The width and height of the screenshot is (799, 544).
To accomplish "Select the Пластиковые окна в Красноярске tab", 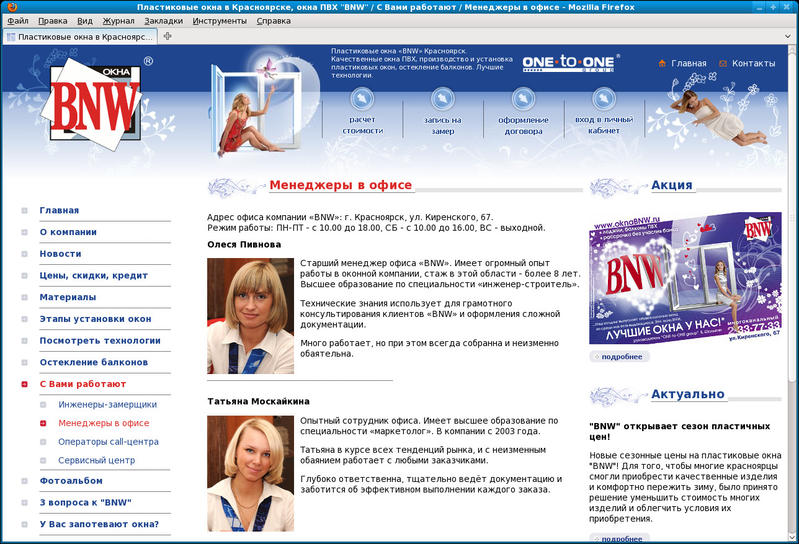I will [79, 37].
